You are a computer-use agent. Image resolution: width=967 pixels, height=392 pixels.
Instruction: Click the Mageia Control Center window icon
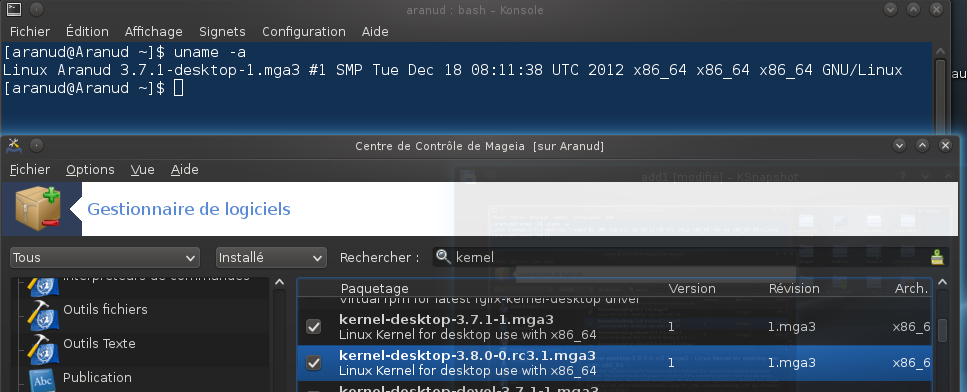(14, 145)
